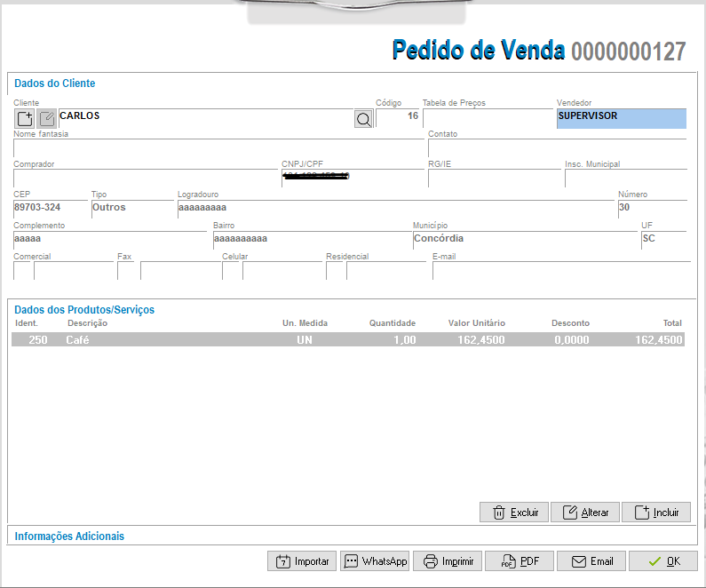The height and width of the screenshot is (588, 706).
Task: Send the order by Email button
Action: pos(592,561)
